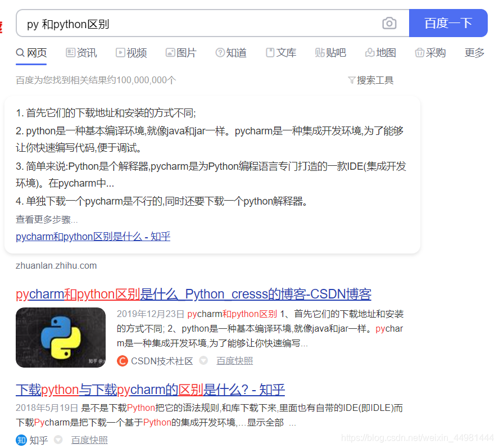Click the CSDN red C logo icon
499x448 pixels.
123,361
